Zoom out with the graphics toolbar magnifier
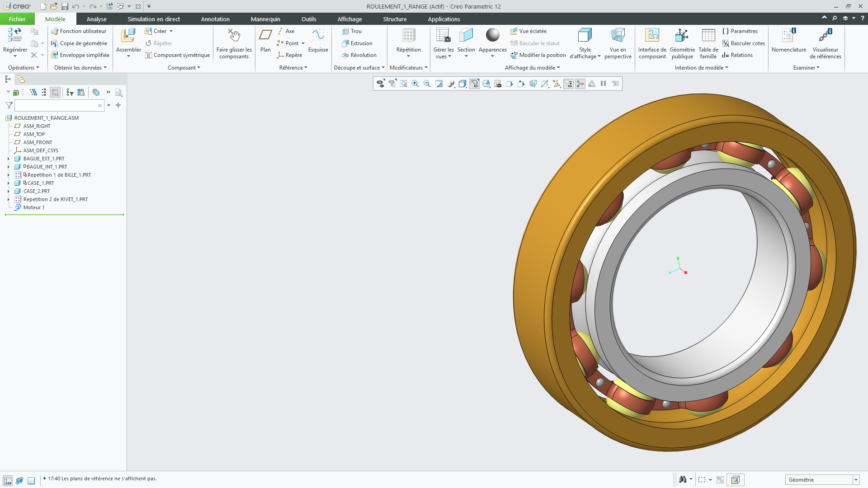This screenshot has height=488, width=868. coord(427,84)
